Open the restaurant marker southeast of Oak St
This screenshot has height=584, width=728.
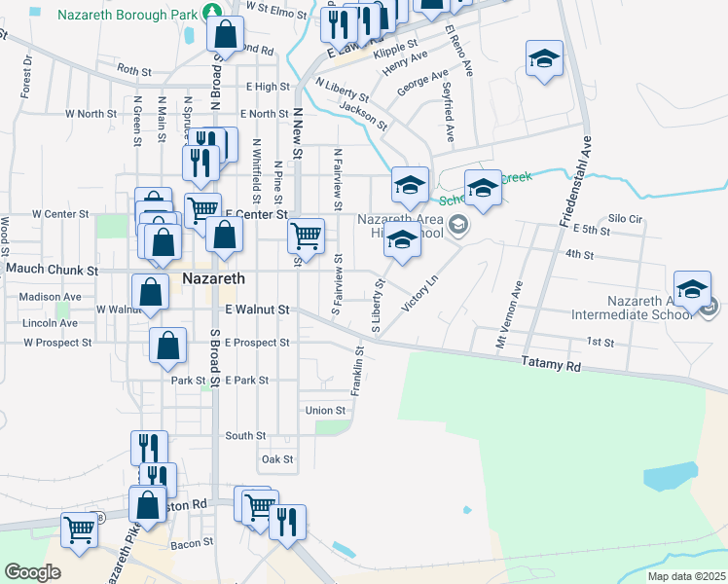coord(287,523)
